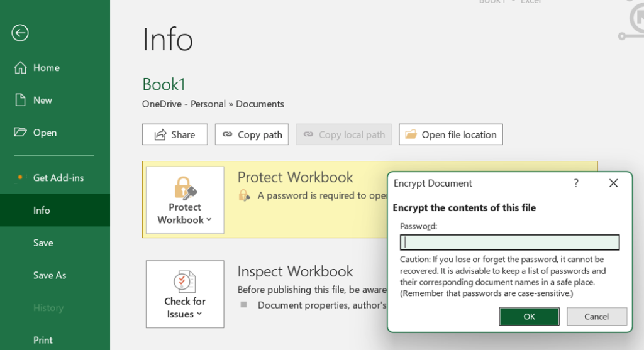The height and width of the screenshot is (350, 644).
Task: Select the Info tab in sidebar
Action: click(x=42, y=211)
